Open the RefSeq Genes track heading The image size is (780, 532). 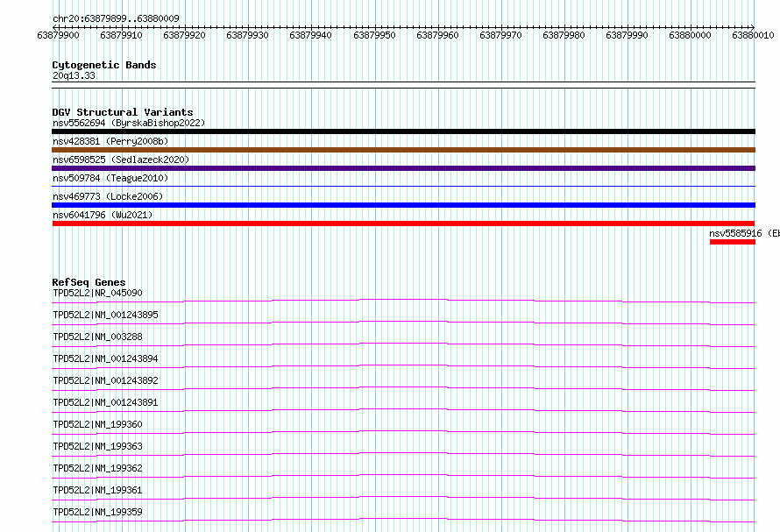(x=89, y=282)
